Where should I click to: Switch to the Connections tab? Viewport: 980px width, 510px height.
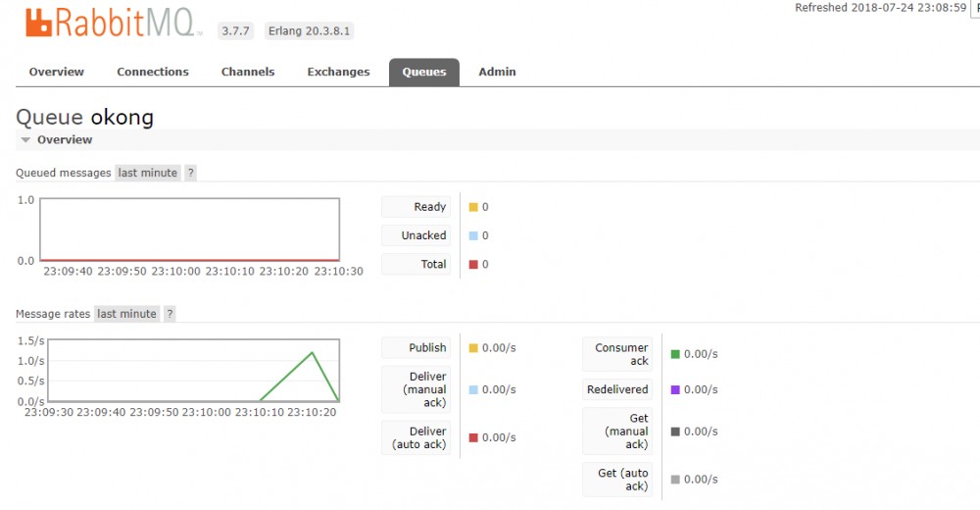(x=153, y=72)
